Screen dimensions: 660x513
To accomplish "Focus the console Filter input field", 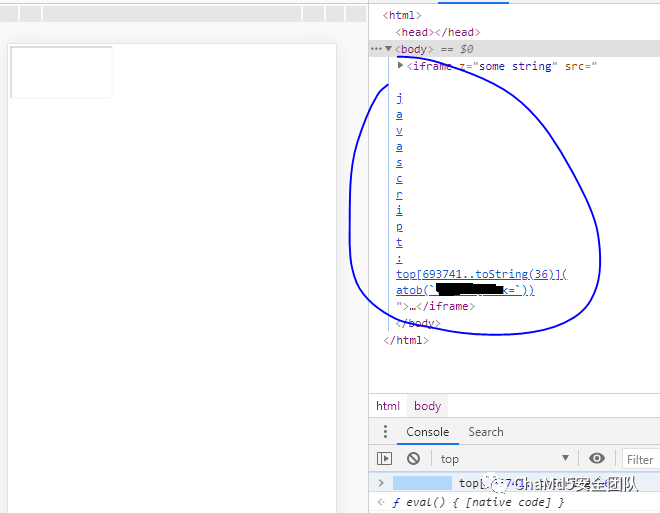I will [x=641, y=459].
